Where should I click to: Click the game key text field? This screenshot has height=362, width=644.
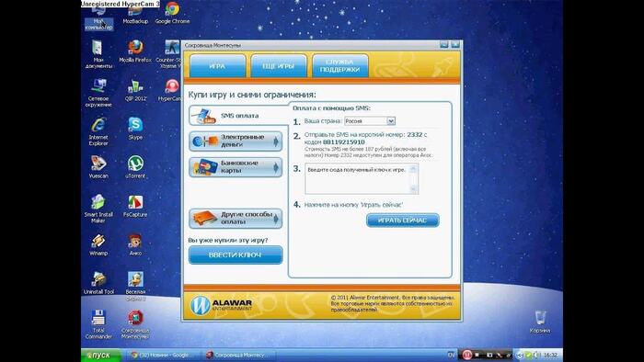coord(362,178)
